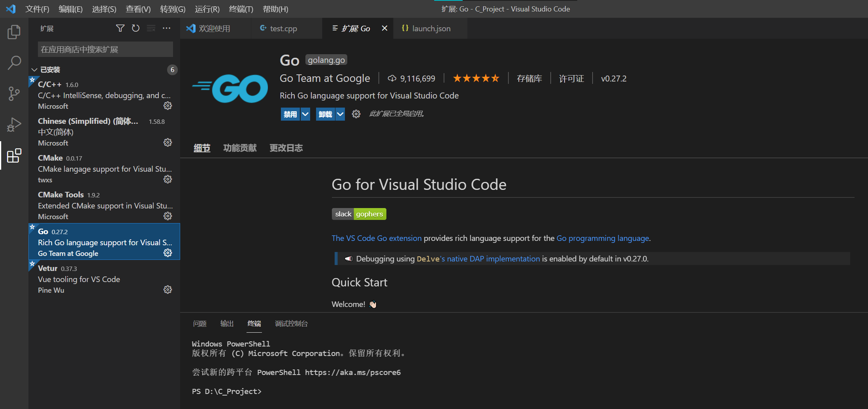Click the slack gophers badge
The image size is (868, 409).
pos(359,214)
